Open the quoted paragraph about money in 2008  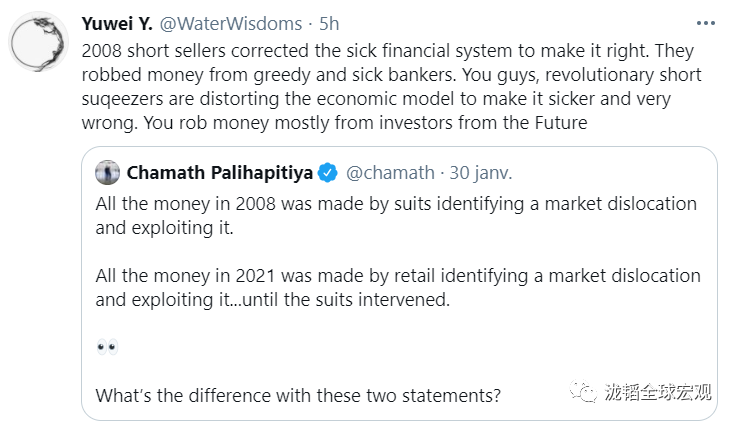click(x=395, y=215)
